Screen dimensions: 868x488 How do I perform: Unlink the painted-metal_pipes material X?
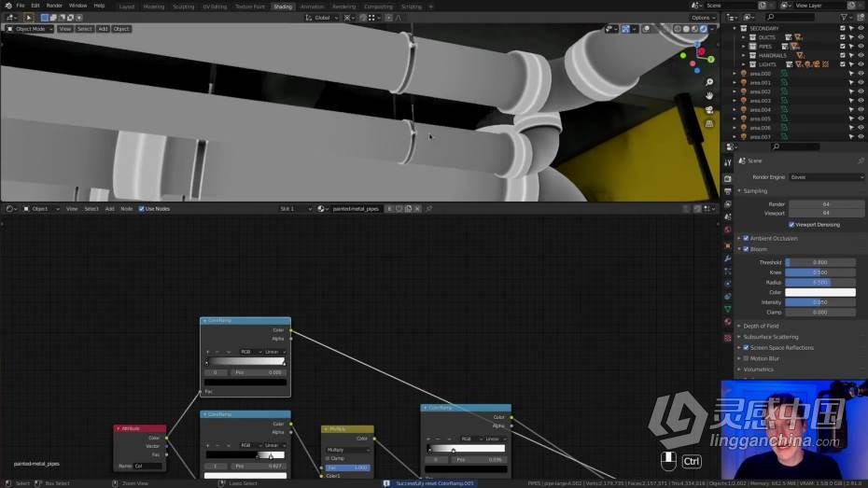click(x=417, y=209)
